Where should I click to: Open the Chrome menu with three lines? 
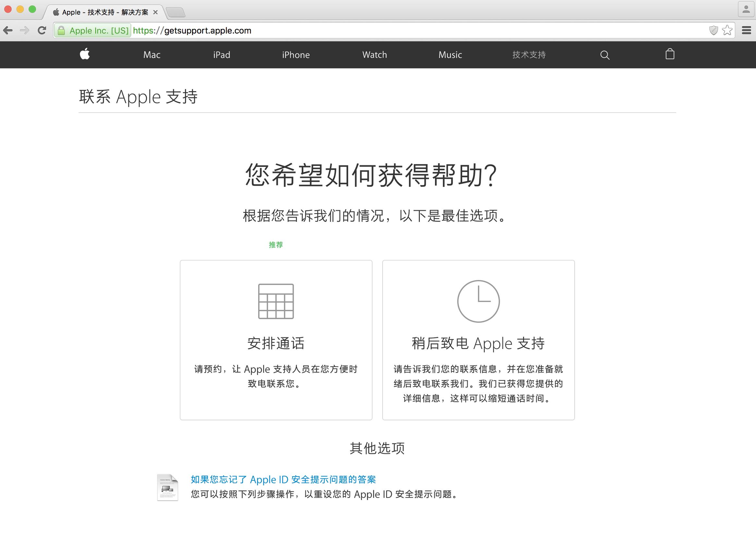746,30
